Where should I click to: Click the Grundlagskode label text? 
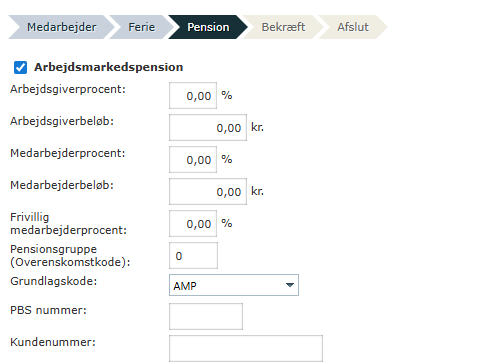[x=54, y=281]
